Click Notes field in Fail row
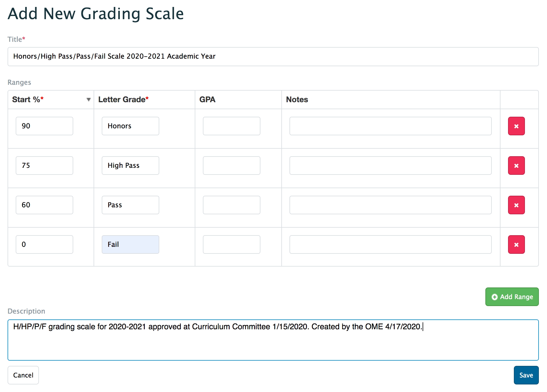Screen dimensions: 547x392 click(390, 244)
